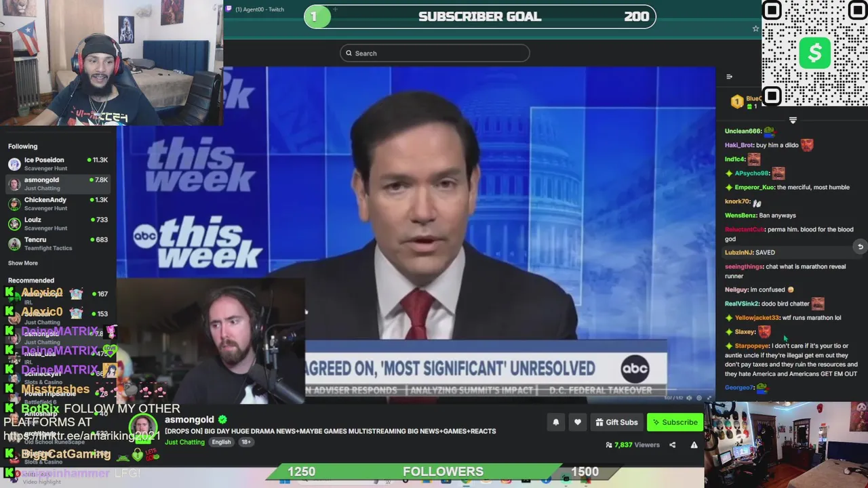Viewport: 868px width, 488px height.
Task: Click the magnifier icon in Search box
Action: tap(349, 53)
